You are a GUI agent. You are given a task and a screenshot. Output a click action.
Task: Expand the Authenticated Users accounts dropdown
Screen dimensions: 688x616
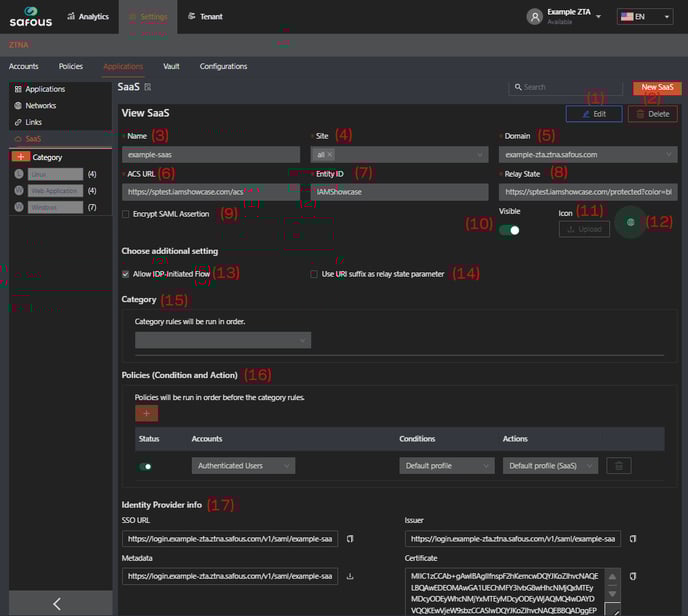(x=244, y=466)
